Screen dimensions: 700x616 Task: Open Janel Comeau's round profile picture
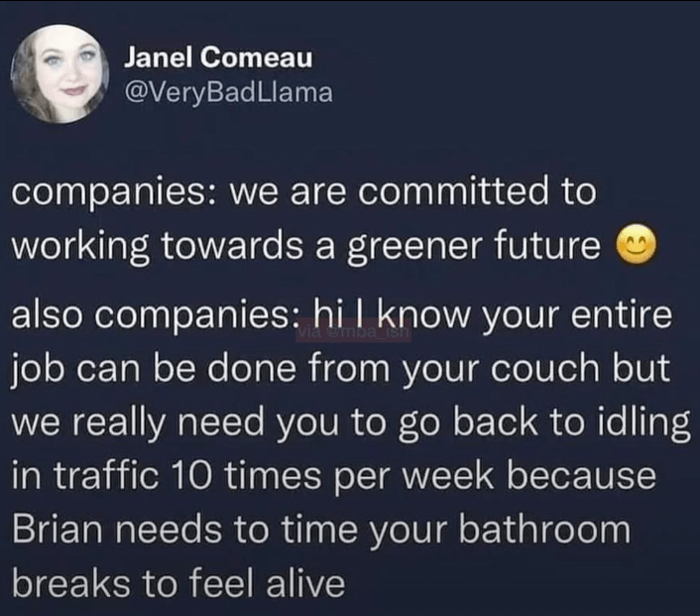59,73
